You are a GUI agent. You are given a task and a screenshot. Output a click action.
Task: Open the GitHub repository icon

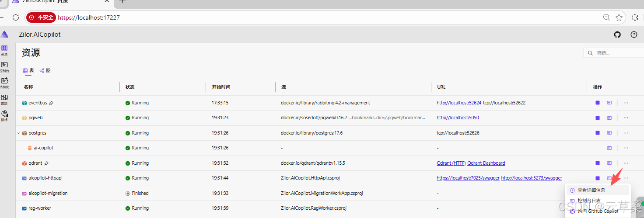point(617,35)
